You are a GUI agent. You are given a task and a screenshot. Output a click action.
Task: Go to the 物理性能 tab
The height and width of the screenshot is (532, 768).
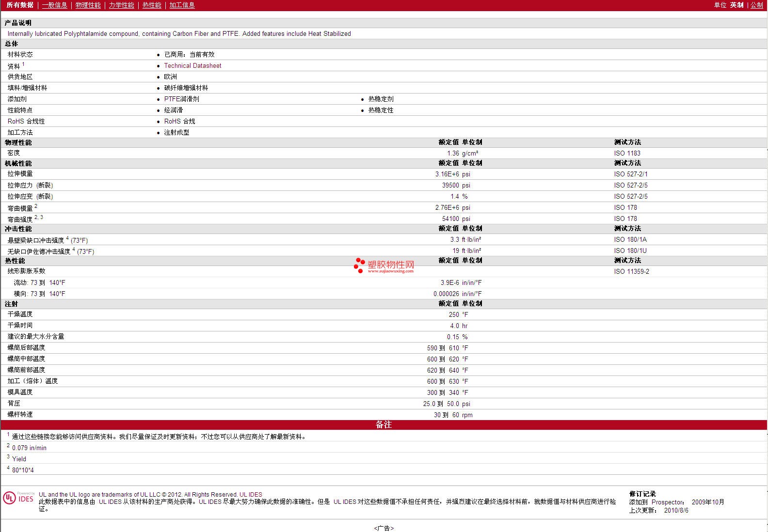[x=88, y=5]
